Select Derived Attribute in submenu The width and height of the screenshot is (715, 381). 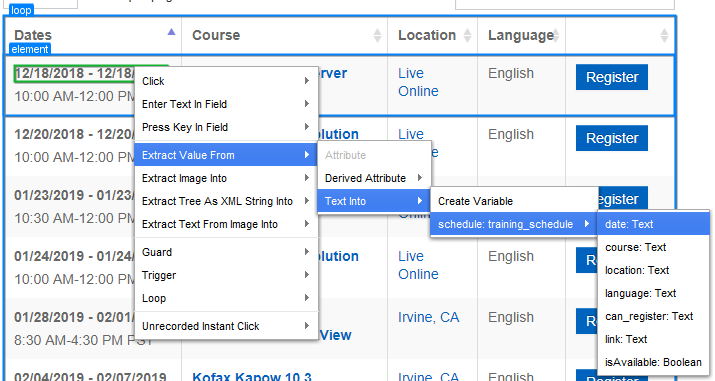coord(374,178)
